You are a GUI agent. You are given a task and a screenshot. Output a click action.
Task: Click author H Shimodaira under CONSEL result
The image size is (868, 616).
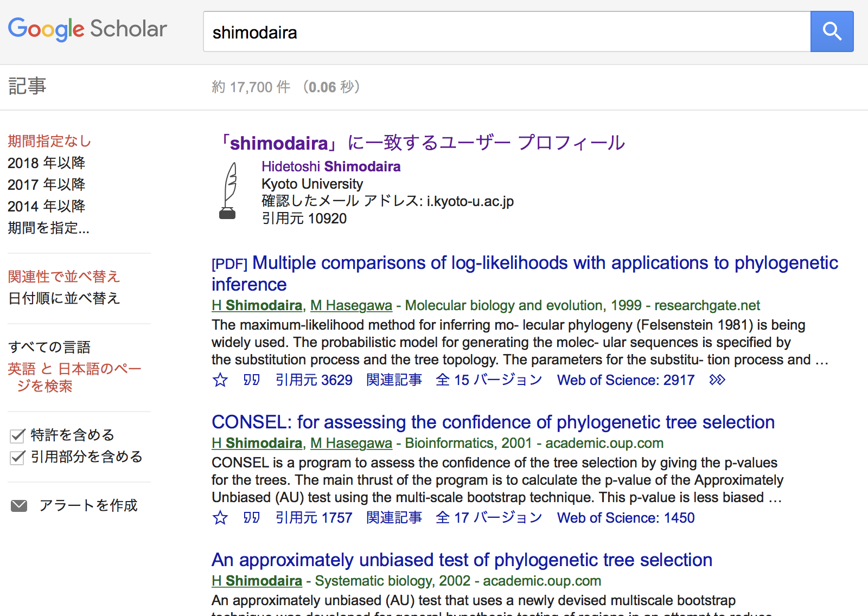[x=257, y=443]
